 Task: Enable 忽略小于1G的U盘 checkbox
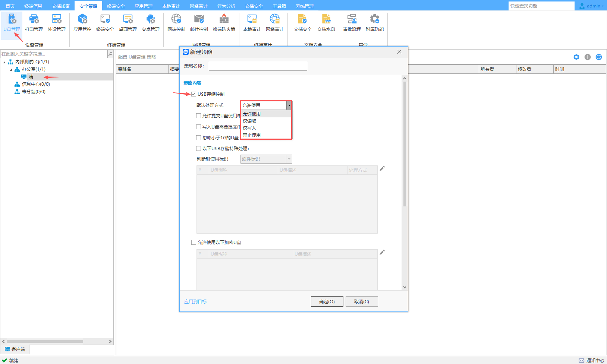[x=199, y=138]
